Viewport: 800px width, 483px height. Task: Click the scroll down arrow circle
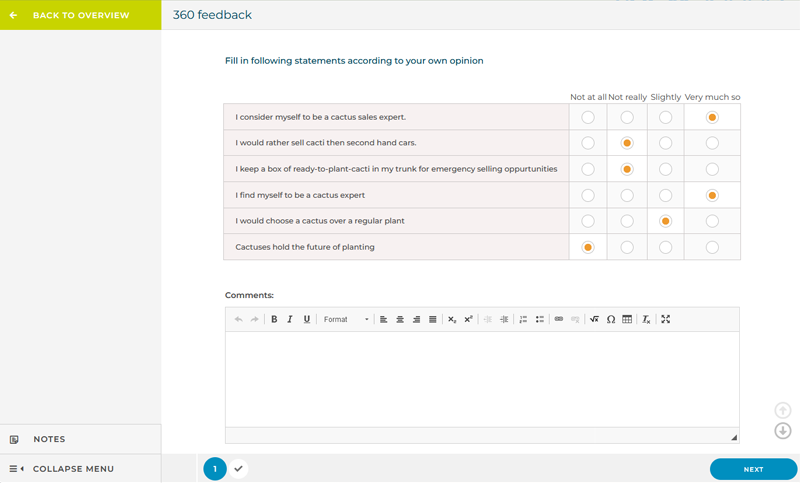pyautogui.click(x=783, y=430)
